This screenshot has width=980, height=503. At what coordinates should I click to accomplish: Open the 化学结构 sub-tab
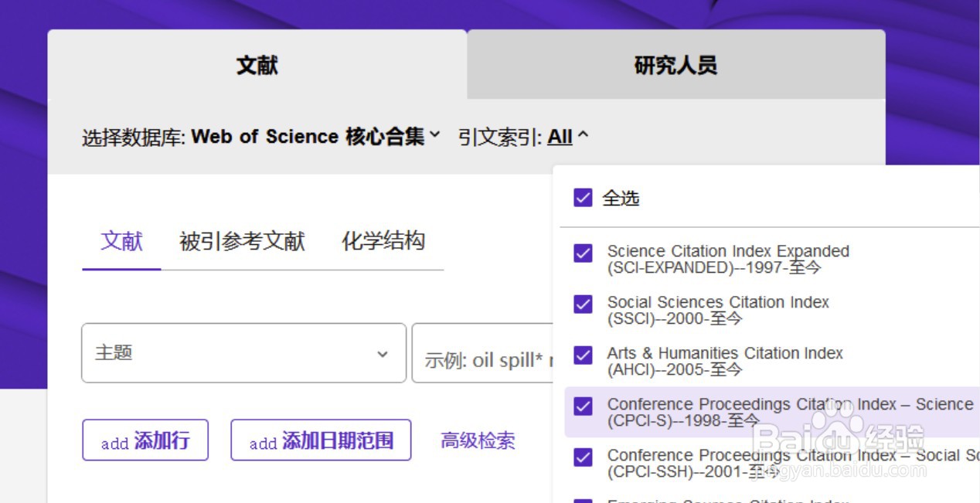pyautogui.click(x=383, y=241)
